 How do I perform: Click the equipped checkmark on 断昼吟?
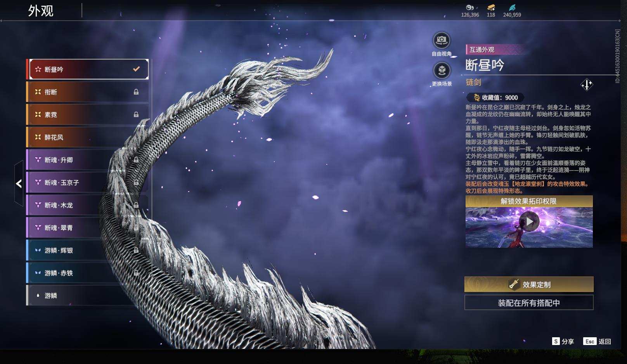(x=136, y=69)
